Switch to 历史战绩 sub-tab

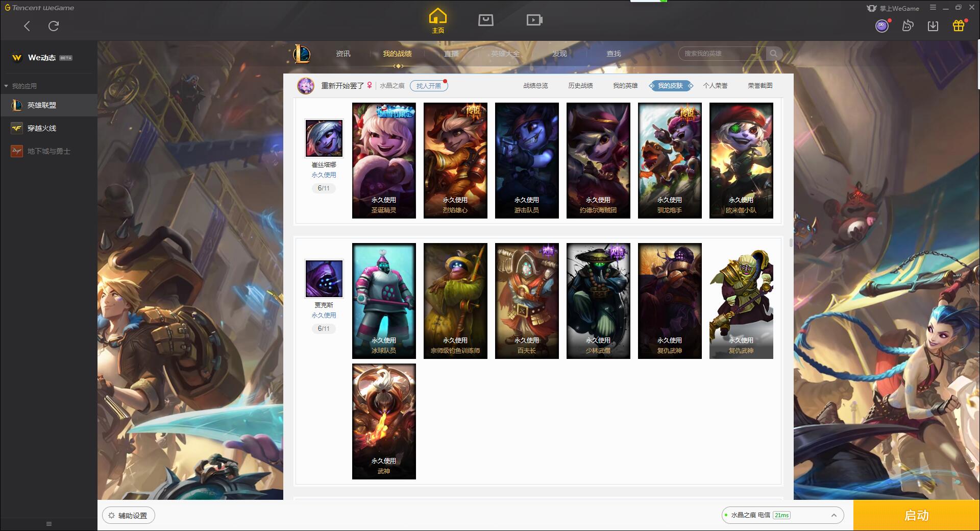click(580, 86)
